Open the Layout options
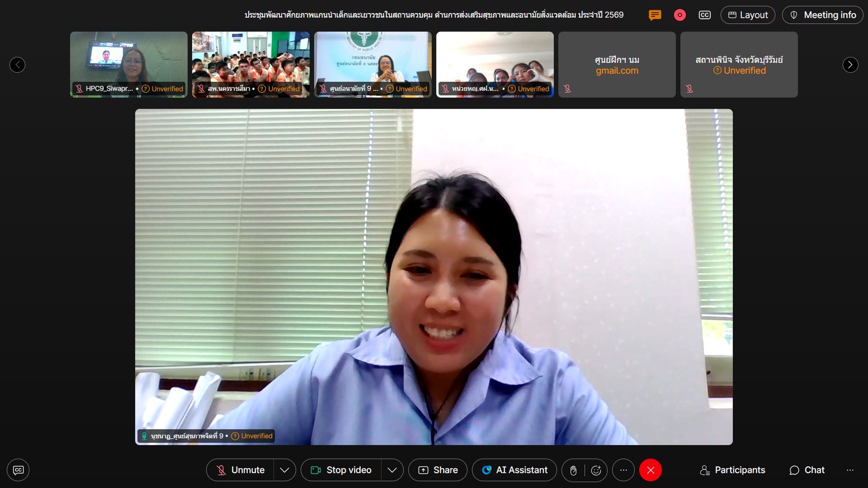Viewport: 868px width, 488px height. 747,15
